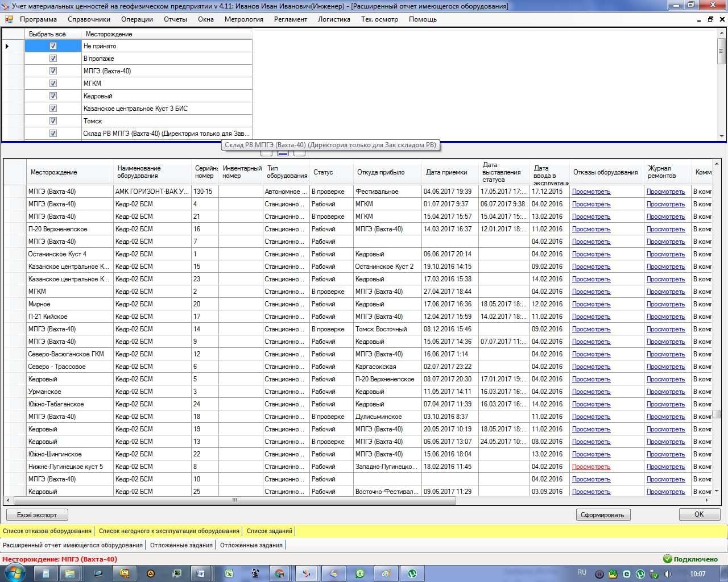
Task: Sort by 'Месторождение' column header in equipment grid
Action: [69, 172]
